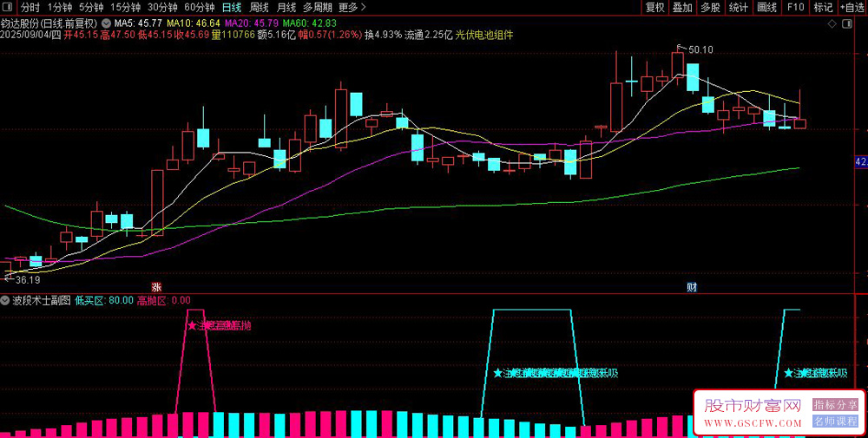This screenshot has width=868, height=438.
Task: Switch to the 分时 tab
Action: [x=30, y=7]
